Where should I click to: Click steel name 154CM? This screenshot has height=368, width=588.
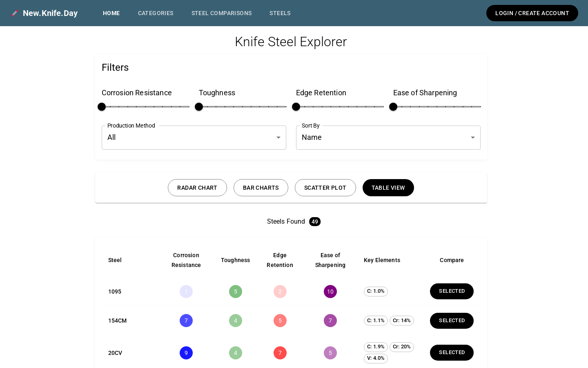pyautogui.click(x=117, y=321)
